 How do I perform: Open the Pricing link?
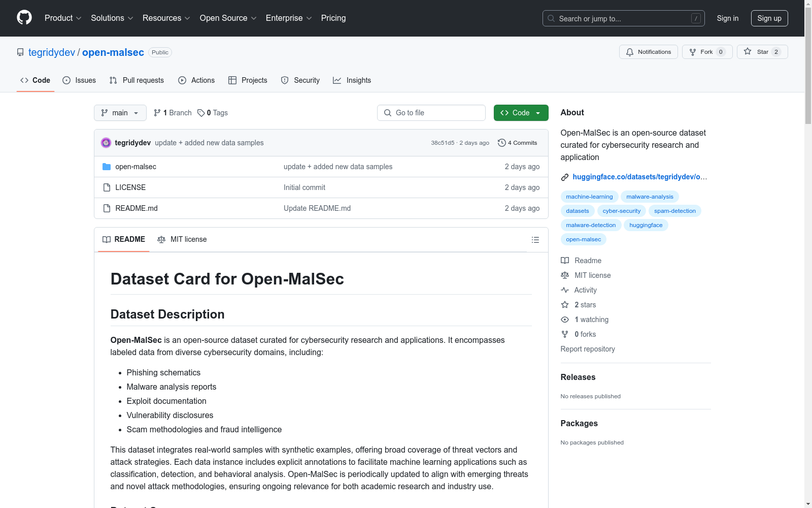coord(333,18)
